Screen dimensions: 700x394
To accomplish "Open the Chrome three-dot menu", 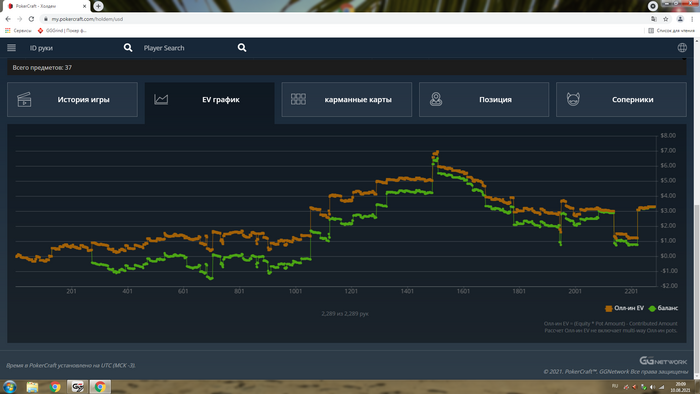I will [692, 19].
